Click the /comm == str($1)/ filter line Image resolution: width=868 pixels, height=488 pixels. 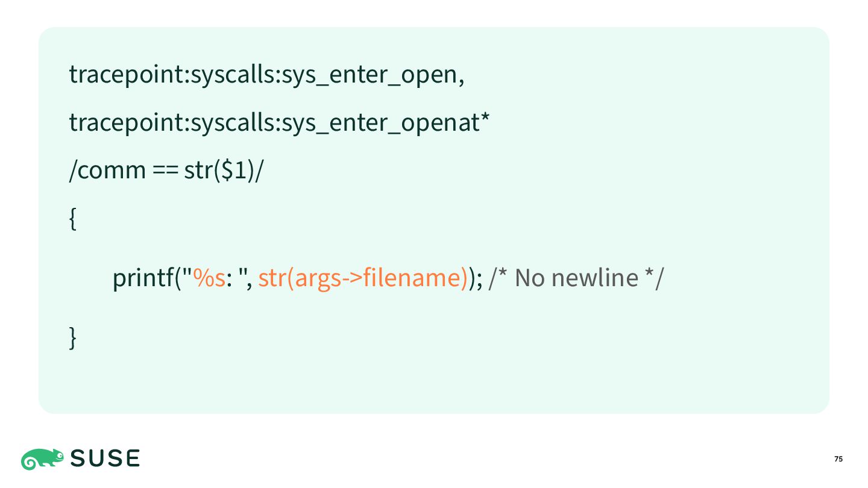point(167,171)
